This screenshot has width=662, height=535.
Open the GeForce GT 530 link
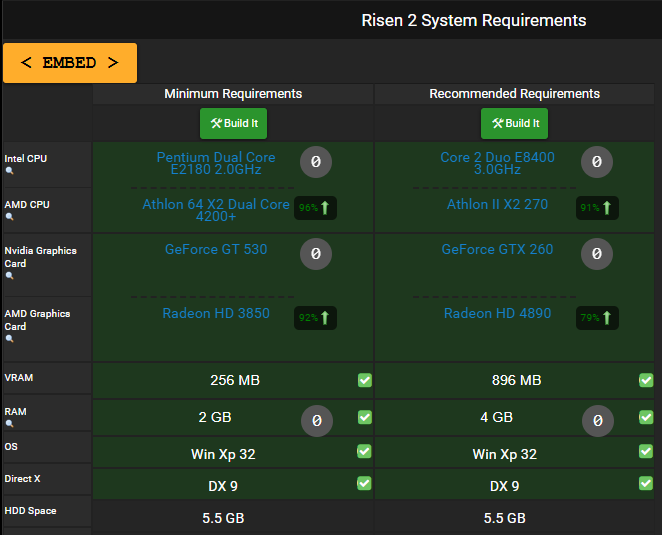216,249
